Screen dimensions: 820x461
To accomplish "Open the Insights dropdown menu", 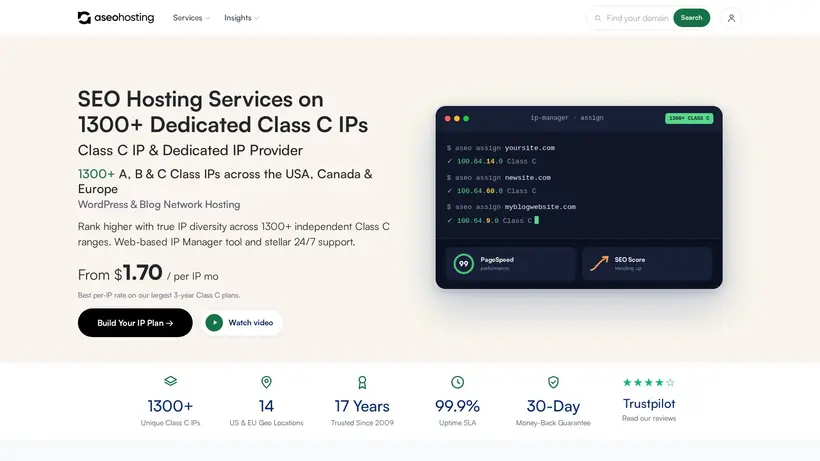I will click(x=241, y=18).
